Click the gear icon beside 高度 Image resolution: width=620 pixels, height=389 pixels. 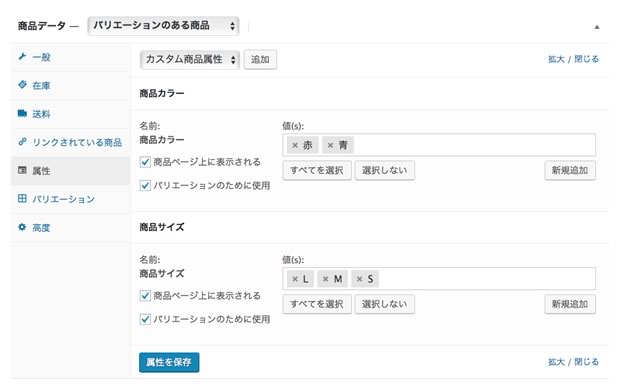coord(22,227)
